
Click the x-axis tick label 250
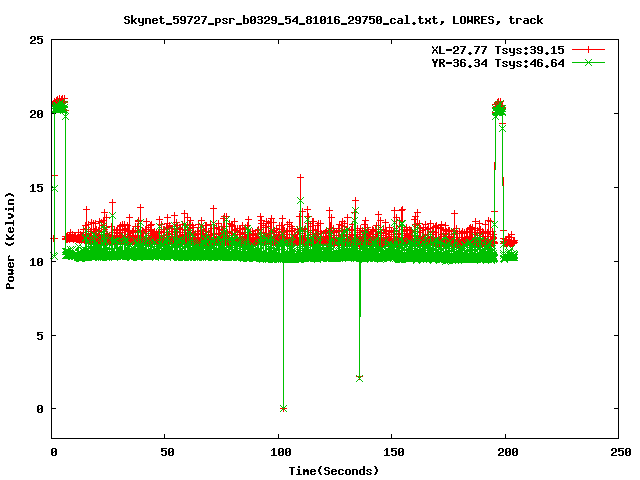click(620, 452)
